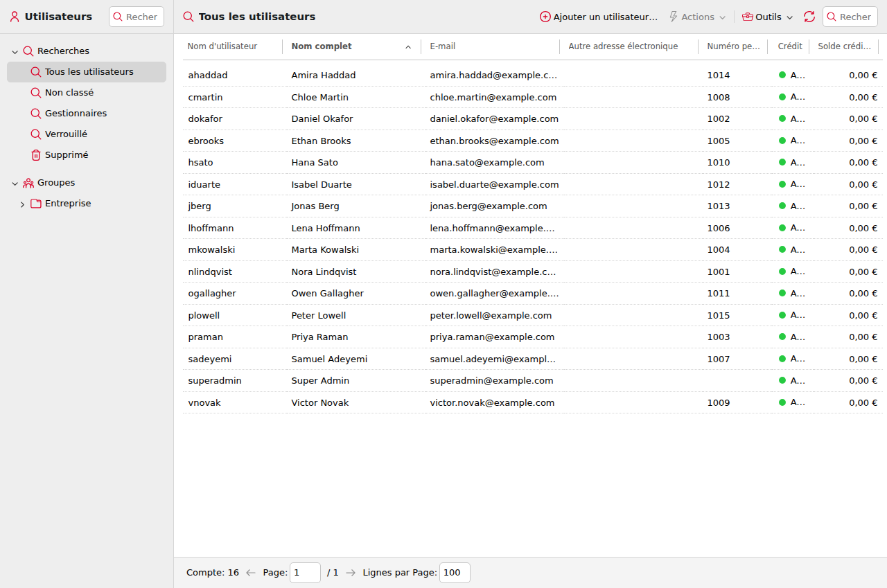The height and width of the screenshot is (588, 887).
Task: Click the Page number input field
Action: (x=306, y=573)
